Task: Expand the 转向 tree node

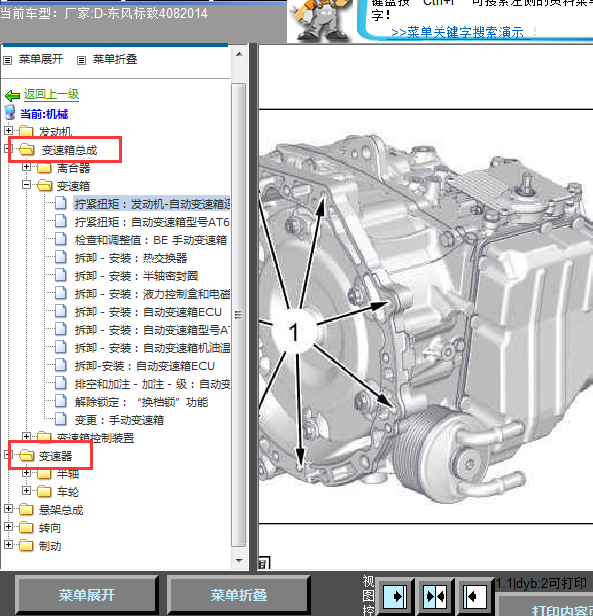Action: 8,526
